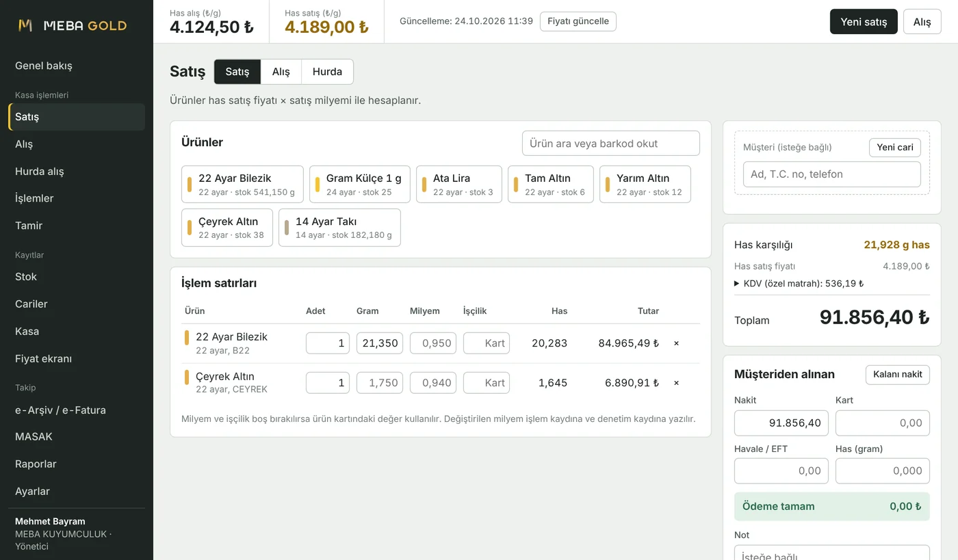This screenshot has height=560, width=958.
Task: Click the MEBA GOLD logo icon
Action: (25, 25)
